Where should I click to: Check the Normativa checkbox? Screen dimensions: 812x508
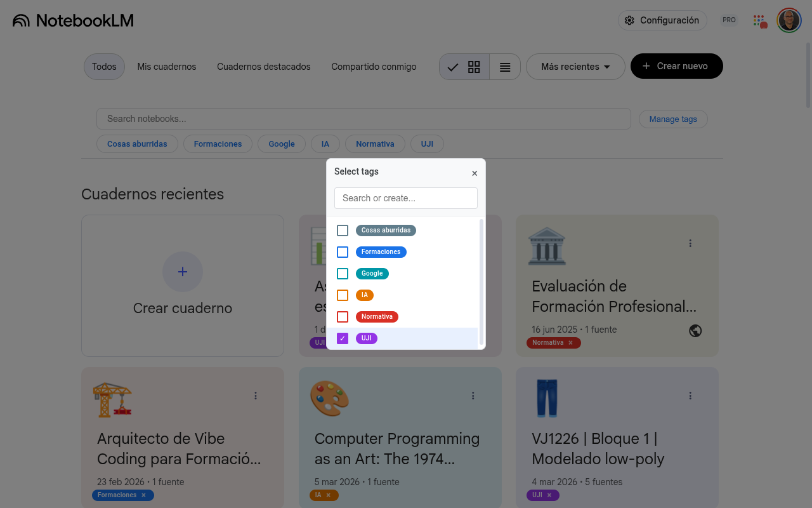point(343,317)
